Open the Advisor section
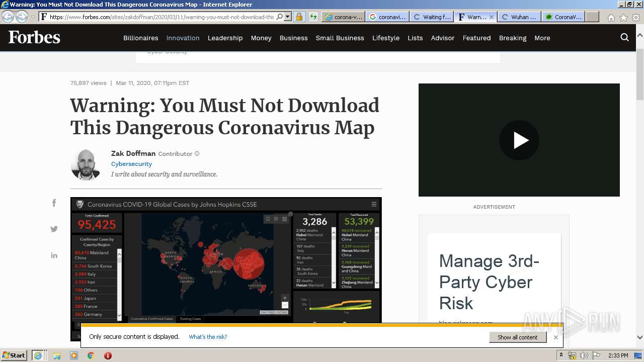 pyautogui.click(x=442, y=38)
